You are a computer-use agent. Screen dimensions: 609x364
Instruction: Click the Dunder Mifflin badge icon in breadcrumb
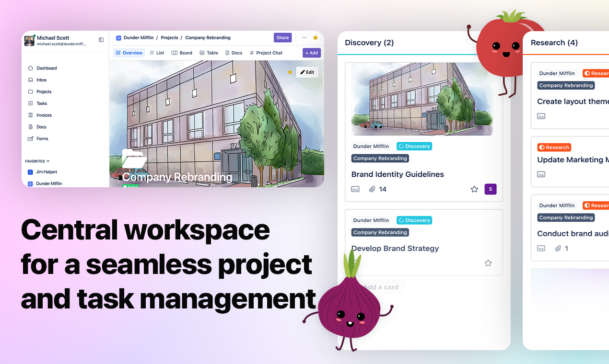[118, 38]
